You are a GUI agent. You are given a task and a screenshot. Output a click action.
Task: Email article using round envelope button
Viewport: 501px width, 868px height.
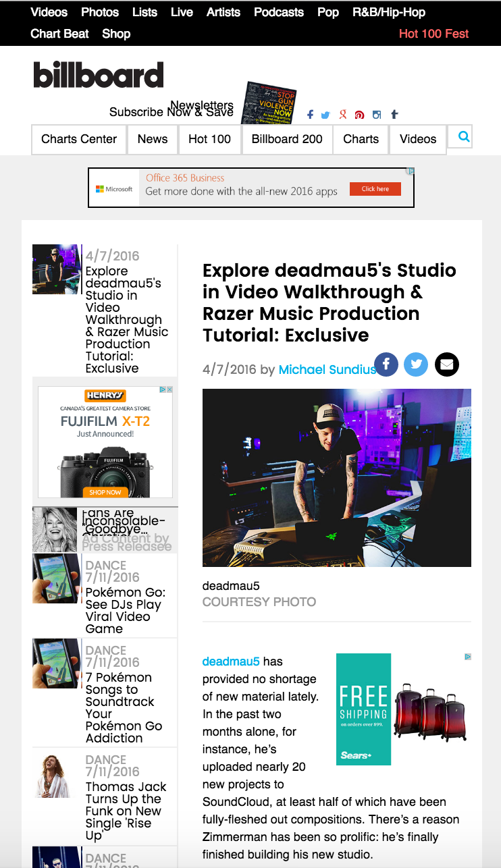coord(446,364)
